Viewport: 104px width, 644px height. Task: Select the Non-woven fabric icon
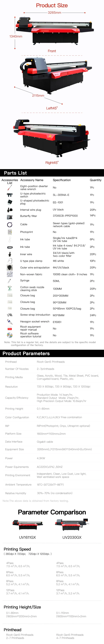(10, 274)
